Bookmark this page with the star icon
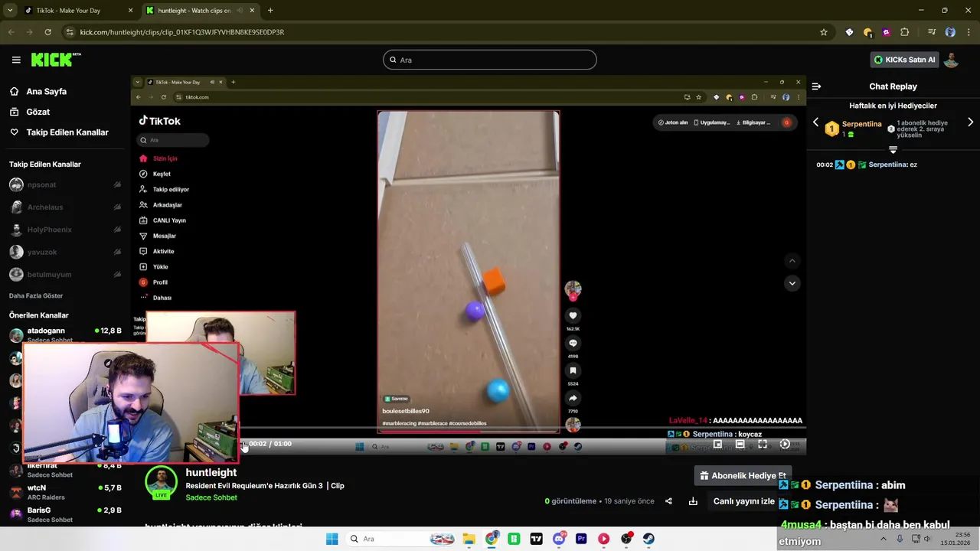This screenshot has width=980, height=551. pos(824,32)
